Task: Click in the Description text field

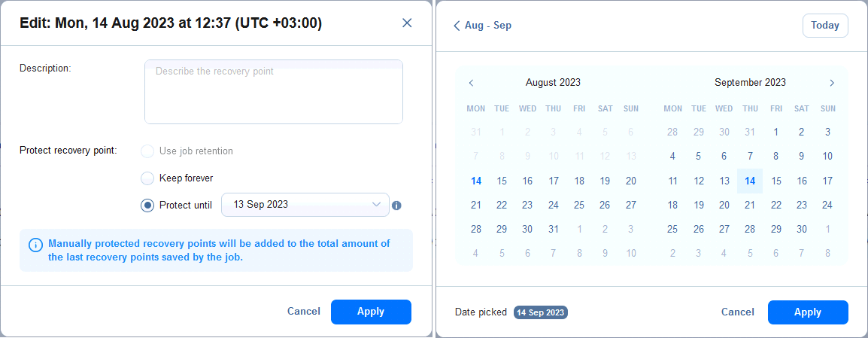Action: point(274,92)
